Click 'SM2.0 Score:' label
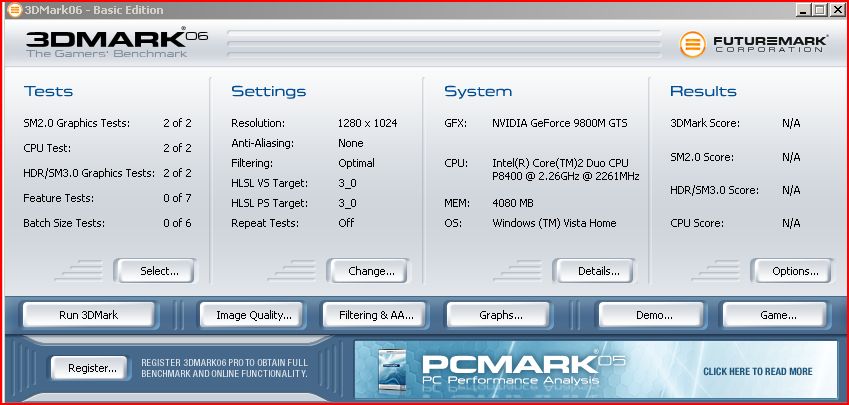The width and height of the screenshot is (849, 405). click(x=702, y=158)
